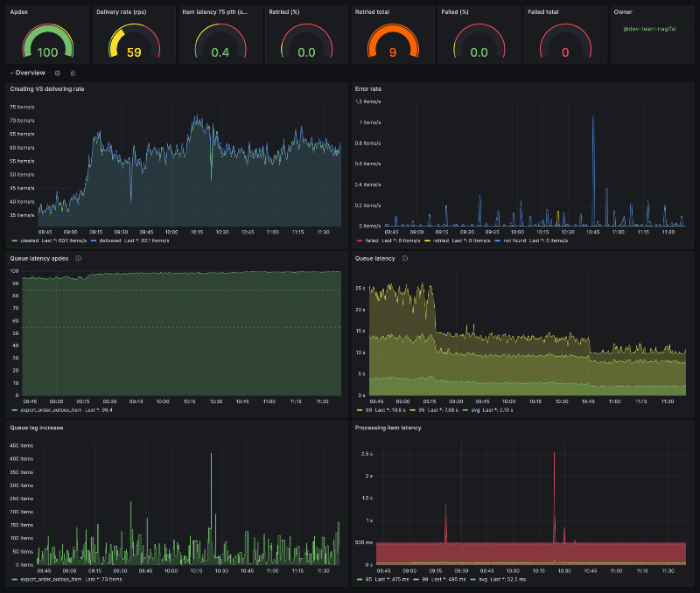
Task: Open Queue latency panel title menu
Action: point(374,258)
